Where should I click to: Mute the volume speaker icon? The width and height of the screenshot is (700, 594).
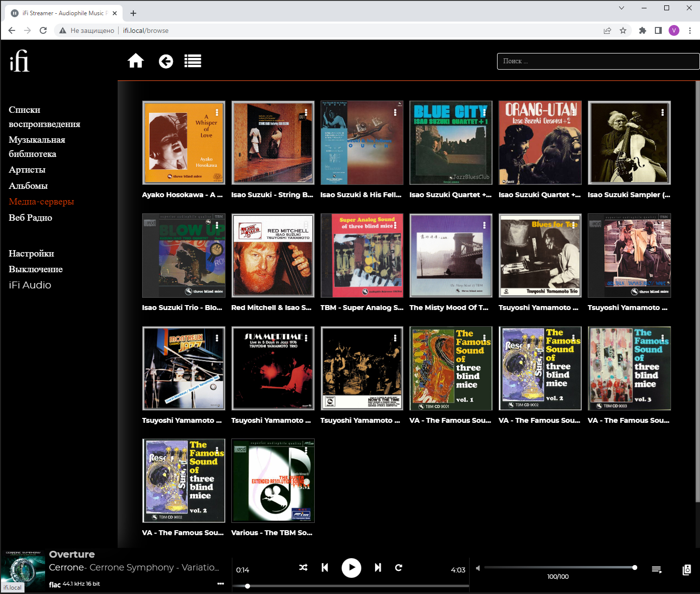click(478, 568)
